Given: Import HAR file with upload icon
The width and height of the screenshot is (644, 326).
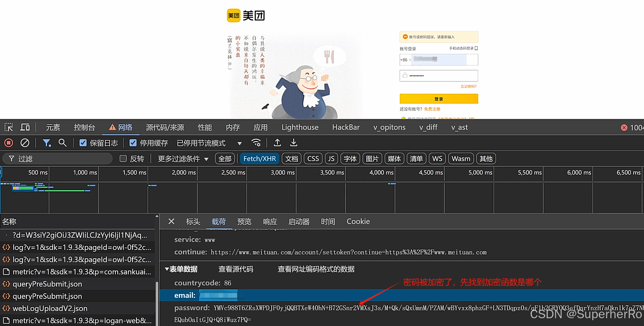Looking at the screenshot, I should pyautogui.click(x=277, y=143).
